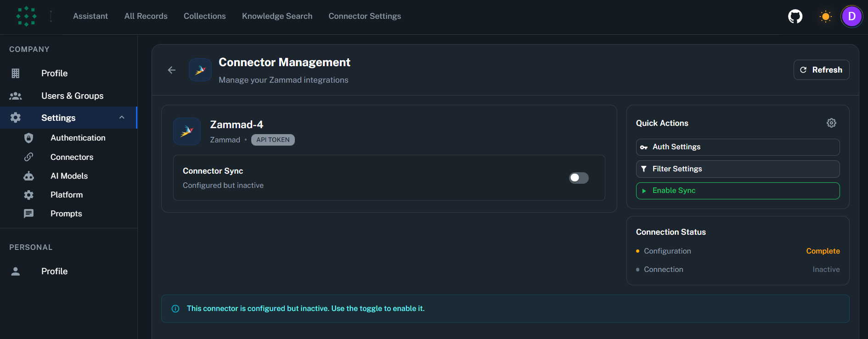Click the Prompts chat icon
Screen dimensions: 868x339
28,214
